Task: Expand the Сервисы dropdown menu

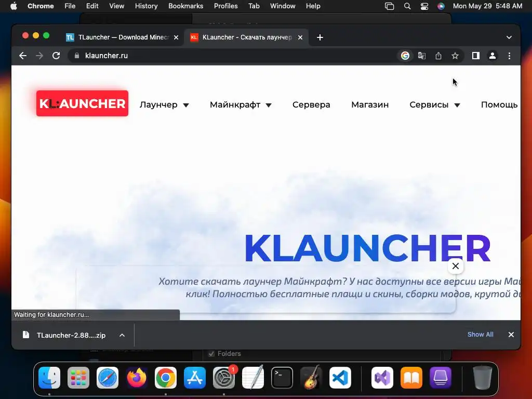Action: pyautogui.click(x=435, y=105)
